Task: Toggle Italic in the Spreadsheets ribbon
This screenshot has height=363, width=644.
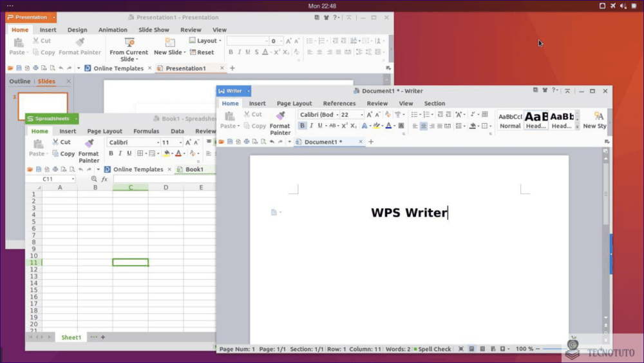Action: coord(120,153)
